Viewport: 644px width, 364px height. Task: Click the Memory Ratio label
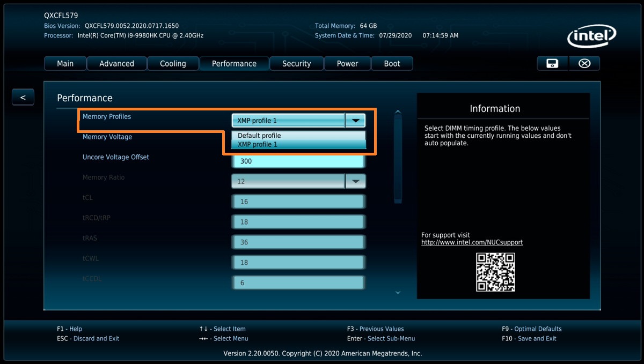coord(104,177)
